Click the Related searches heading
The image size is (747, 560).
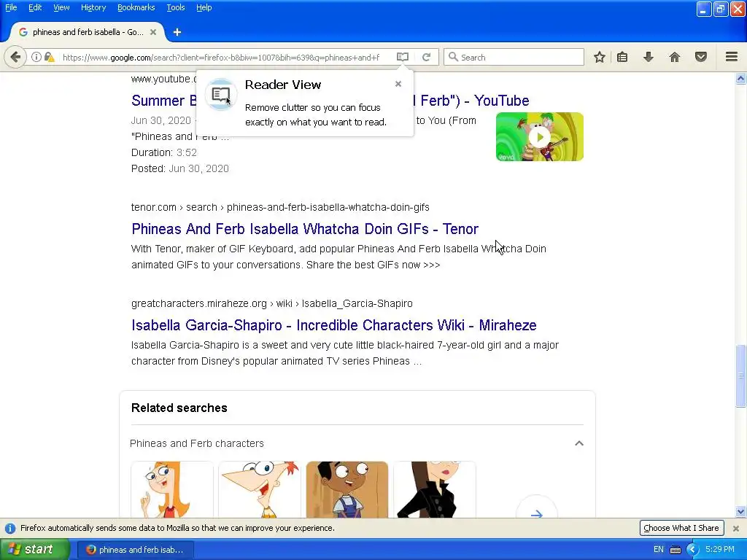(x=179, y=408)
